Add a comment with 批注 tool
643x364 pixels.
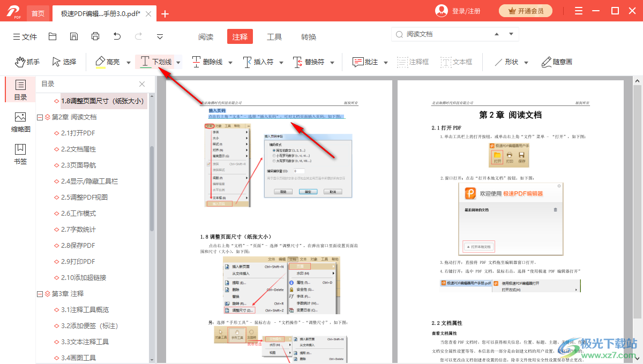tap(365, 62)
